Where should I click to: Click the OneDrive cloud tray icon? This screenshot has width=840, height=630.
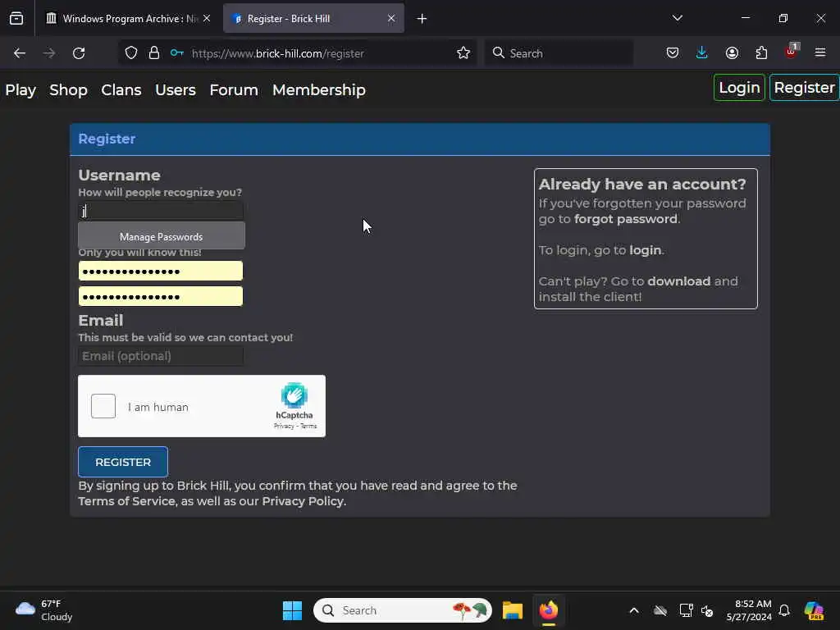click(660, 610)
